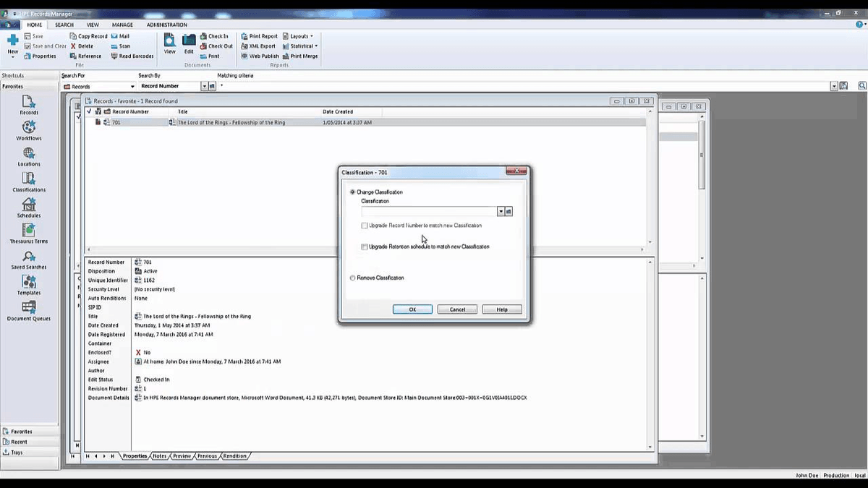The height and width of the screenshot is (488, 868).
Task: Switch to the Notes bottom tab
Action: (159, 456)
